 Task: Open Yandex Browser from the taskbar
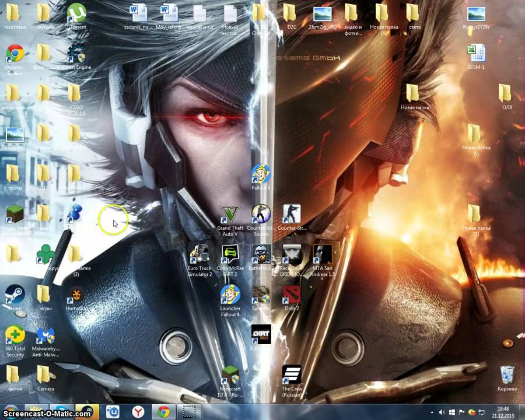click(138, 412)
